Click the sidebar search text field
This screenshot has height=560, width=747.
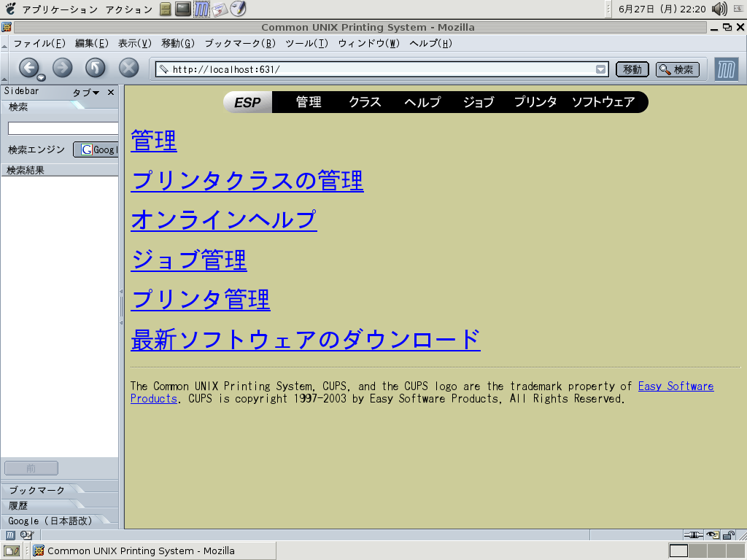(x=63, y=128)
